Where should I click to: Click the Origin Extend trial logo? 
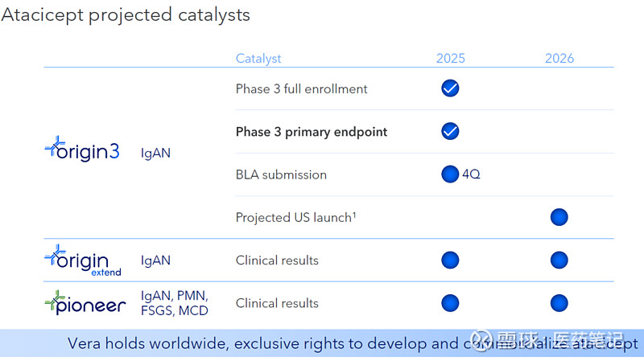[82, 260]
